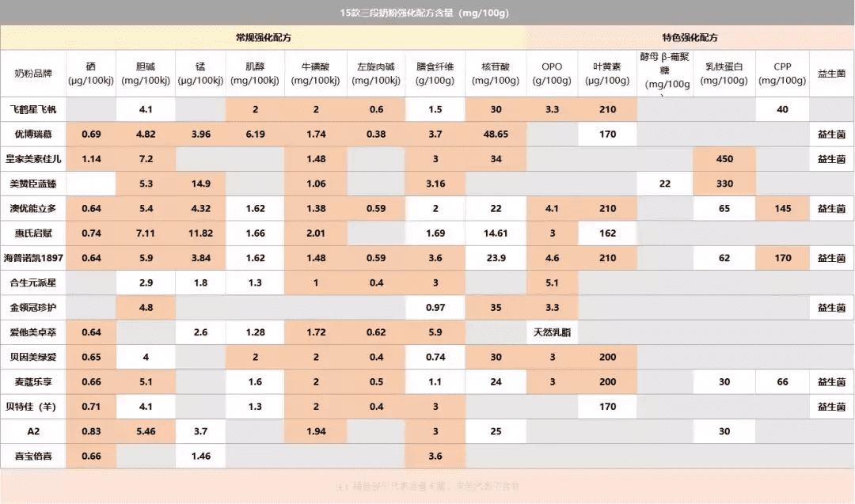Select the 惠氏启赋 brand label
This screenshot has width=855, height=504.
(33, 233)
